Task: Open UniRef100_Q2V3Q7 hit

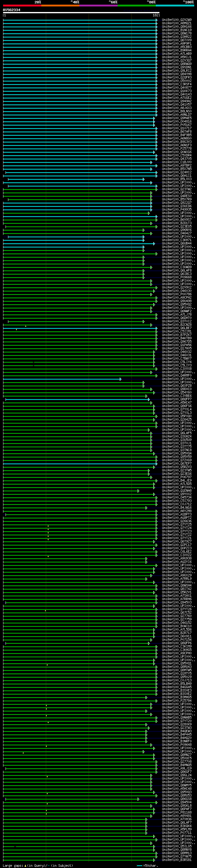Action: pos(176,61)
